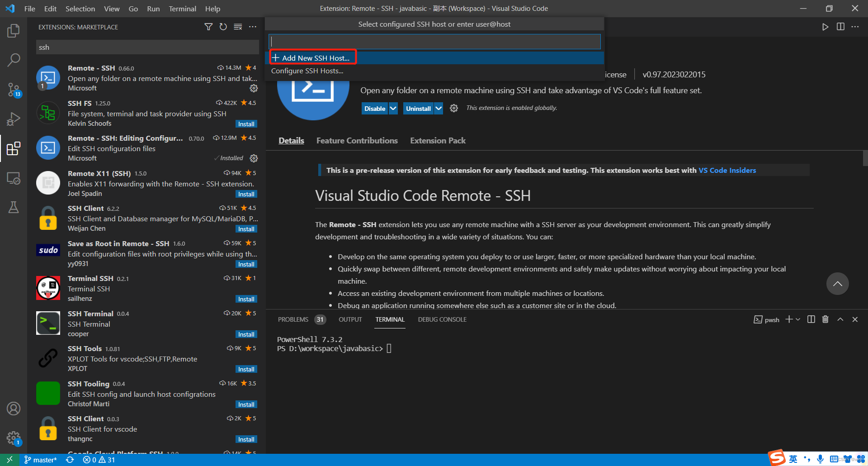Open the Run and Debug view

(x=14, y=119)
